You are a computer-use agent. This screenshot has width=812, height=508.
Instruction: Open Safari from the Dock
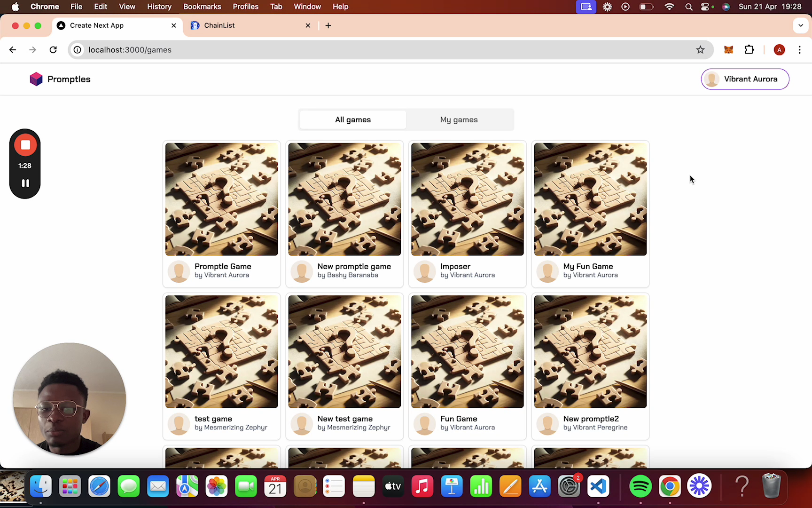[99, 486]
